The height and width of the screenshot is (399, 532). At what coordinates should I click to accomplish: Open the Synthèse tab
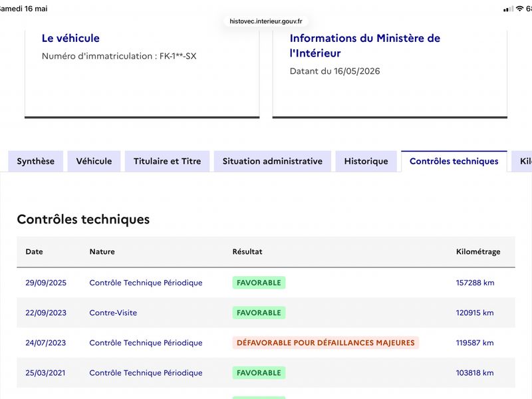click(x=36, y=161)
